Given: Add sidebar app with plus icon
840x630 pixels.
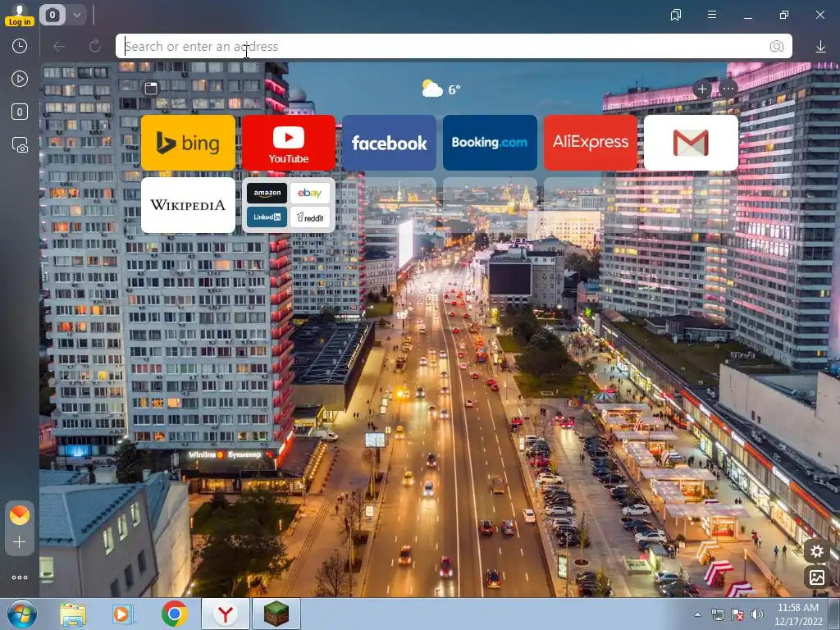Looking at the screenshot, I should click(20, 542).
